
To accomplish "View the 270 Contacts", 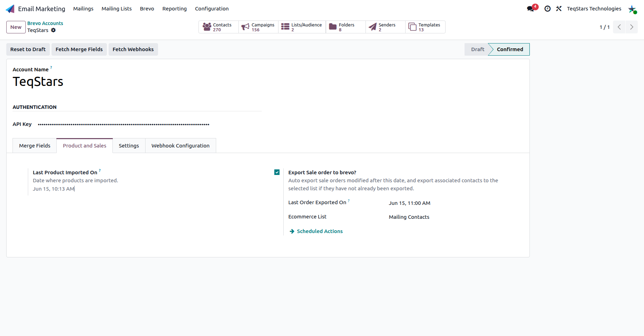I will 218,27.
